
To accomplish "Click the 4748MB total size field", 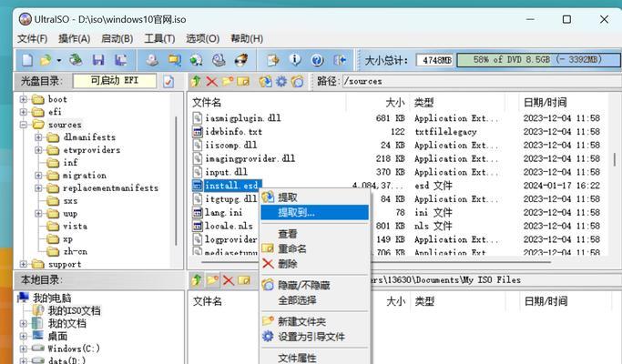I will pyautogui.click(x=435, y=60).
